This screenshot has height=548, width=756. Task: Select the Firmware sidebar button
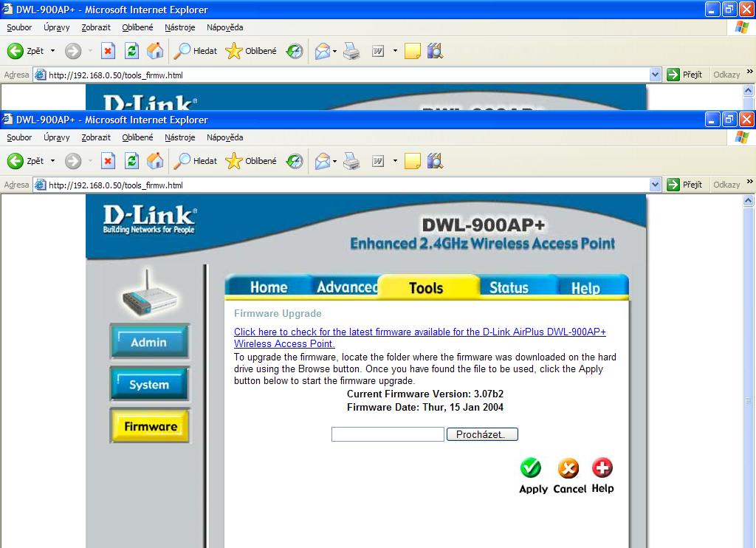pos(149,426)
